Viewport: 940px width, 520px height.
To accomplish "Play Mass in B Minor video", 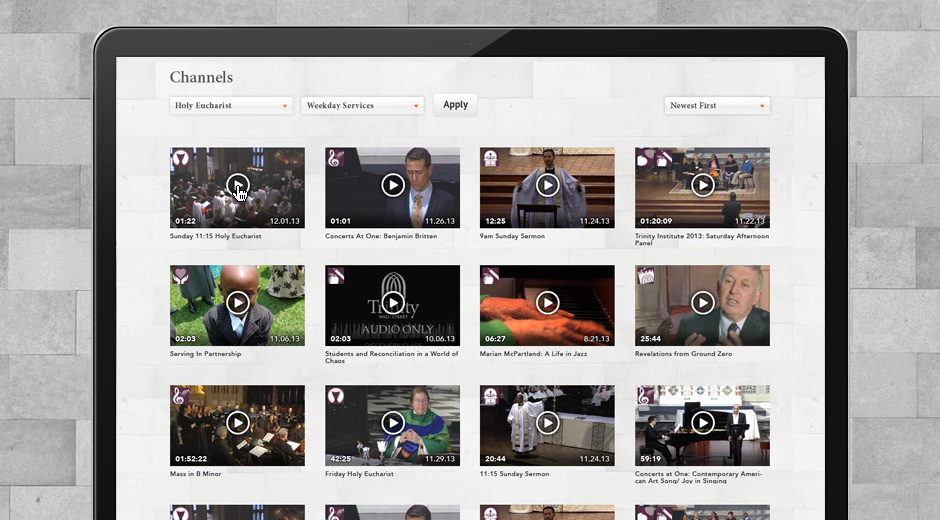I will 237,423.
